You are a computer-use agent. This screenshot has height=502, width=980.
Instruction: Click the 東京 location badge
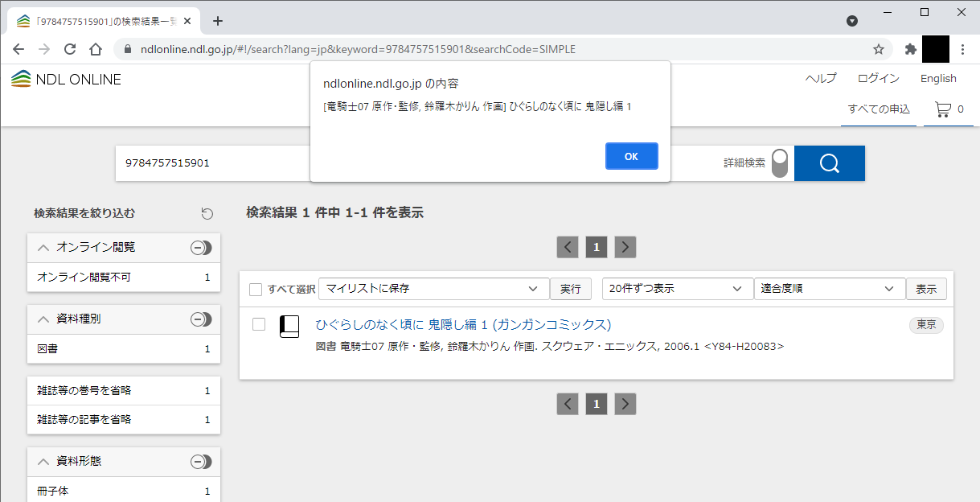point(926,324)
